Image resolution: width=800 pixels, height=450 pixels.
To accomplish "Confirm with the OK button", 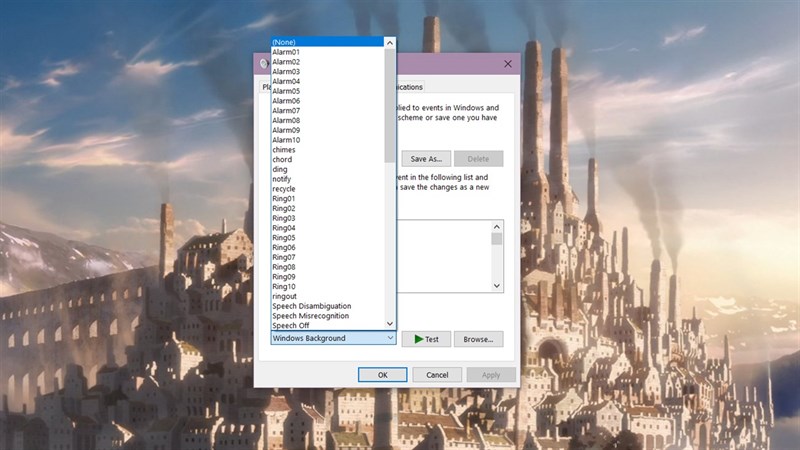I will [x=383, y=374].
